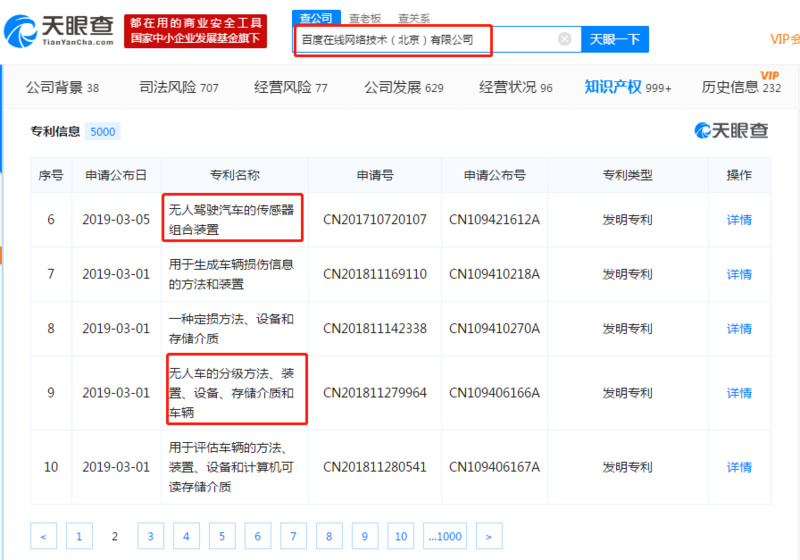Open 详情 for patent row 9
Viewport: 800px width, 560px height.
pos(739,393)
